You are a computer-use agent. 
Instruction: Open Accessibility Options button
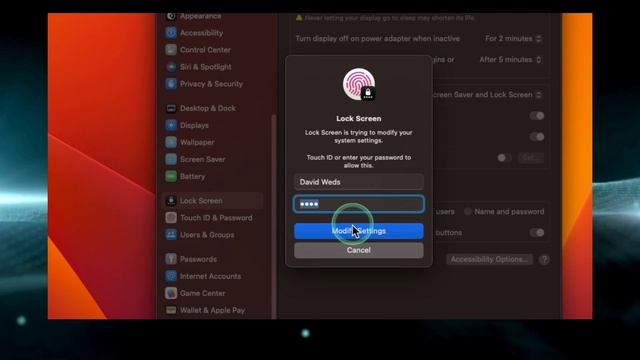[x=489, y=260]
